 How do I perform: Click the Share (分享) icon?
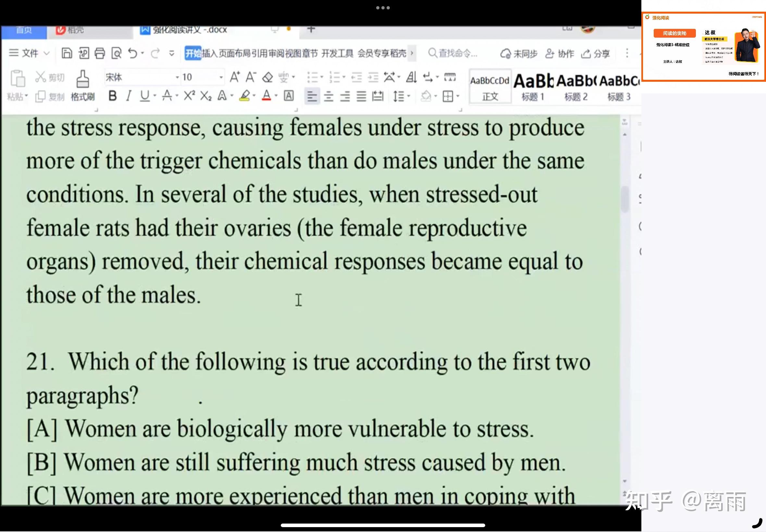pos(596,54)
